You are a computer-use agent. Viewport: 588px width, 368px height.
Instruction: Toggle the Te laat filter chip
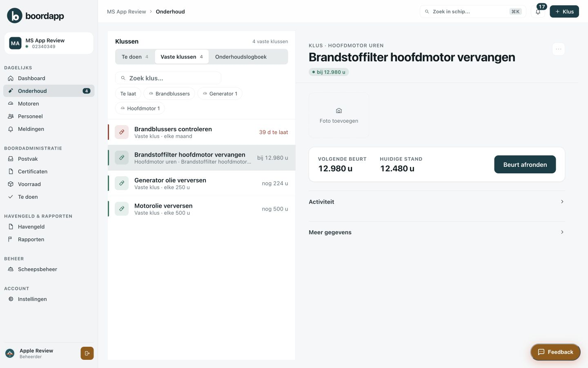click(x=128, y=94)
